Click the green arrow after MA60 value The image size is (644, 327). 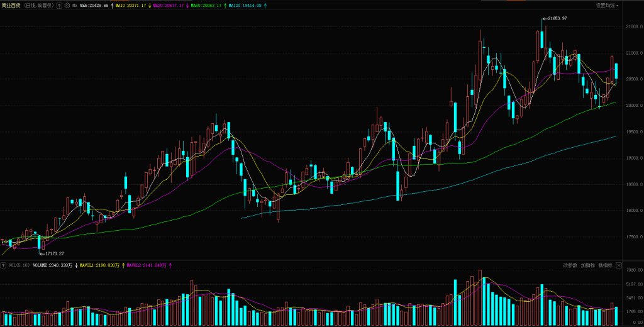tap(225, 5)
